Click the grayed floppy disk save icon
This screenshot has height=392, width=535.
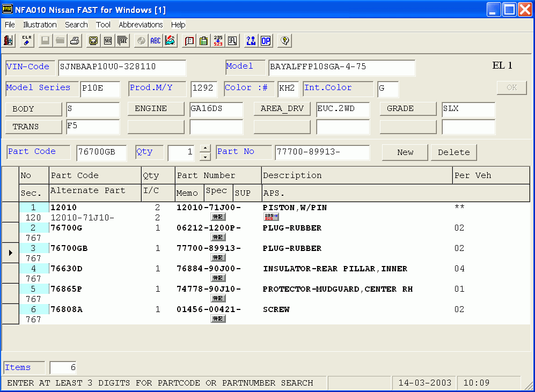pyautogui.click(x=45, y=41)
